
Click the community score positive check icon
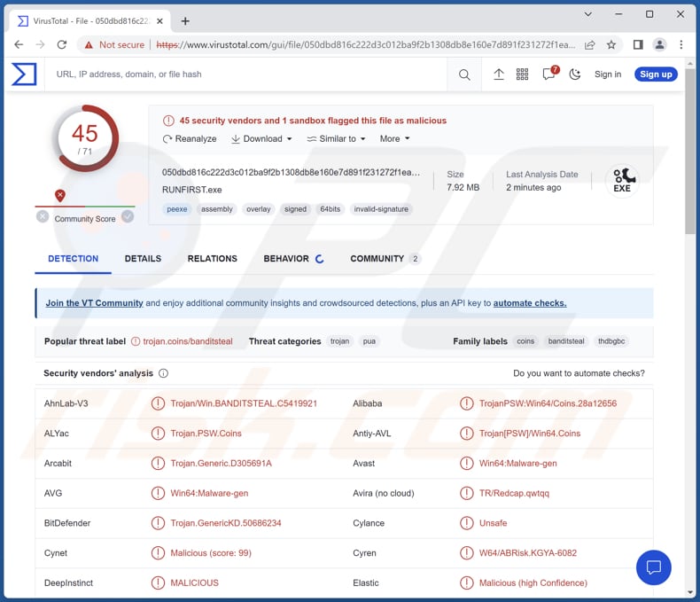pyautogui.click(x=128, y=216)
